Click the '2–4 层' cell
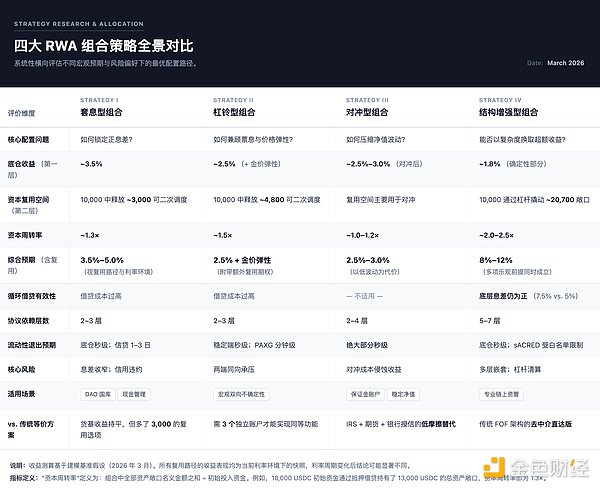Viewport: 600px width, 489px height. pos(357,321)
